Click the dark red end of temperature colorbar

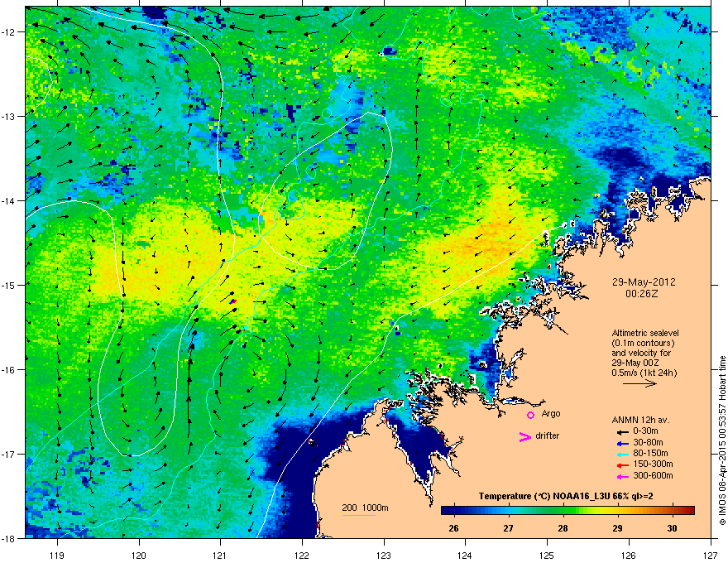(691, 510)
